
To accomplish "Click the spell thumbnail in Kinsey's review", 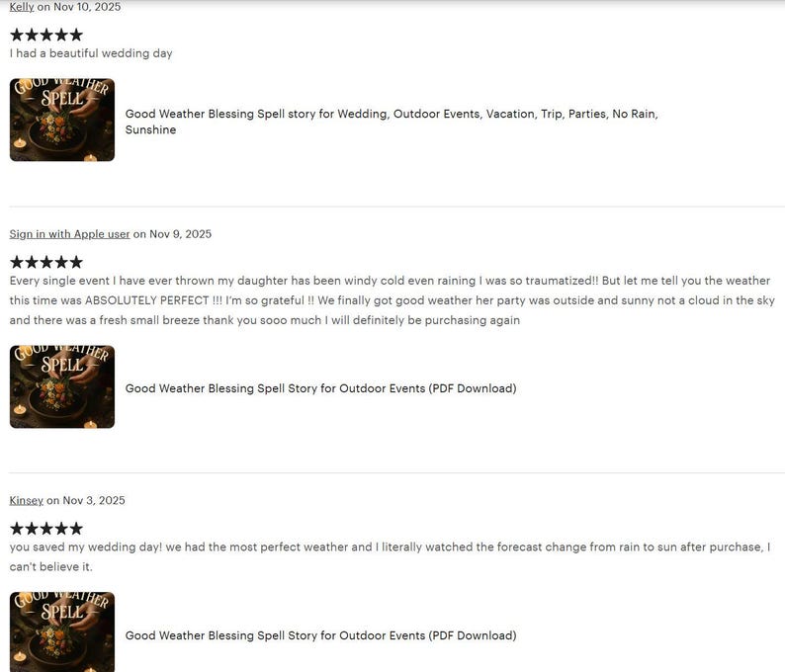I will click(x=62, y=631).
